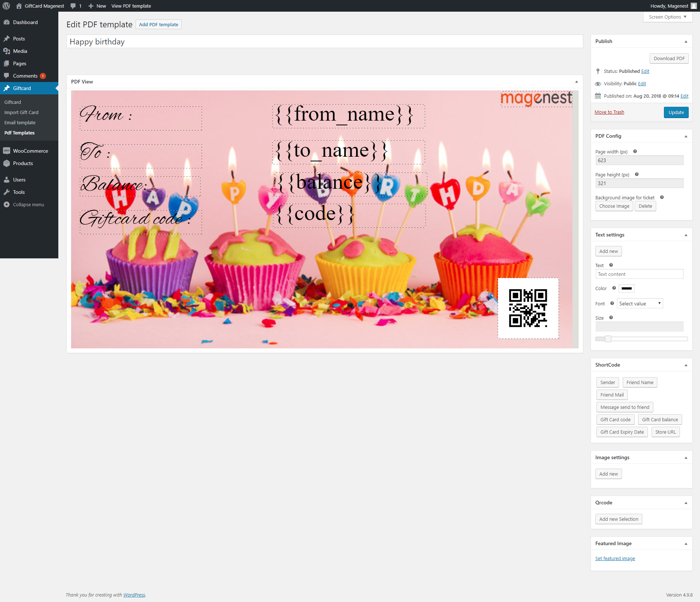Click the Collapse menu arrow icon
The width and height of the screenshot is (700, 602).
[7, 204]
